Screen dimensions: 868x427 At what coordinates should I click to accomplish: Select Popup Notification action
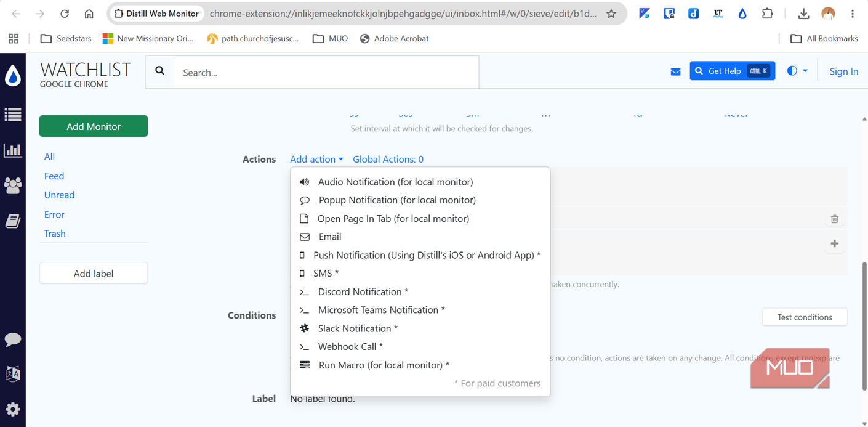[420, 200]
